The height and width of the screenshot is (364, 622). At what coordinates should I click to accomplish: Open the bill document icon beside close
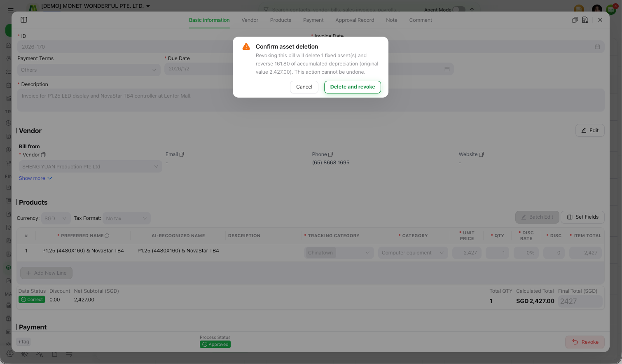(x=585, y=20)
